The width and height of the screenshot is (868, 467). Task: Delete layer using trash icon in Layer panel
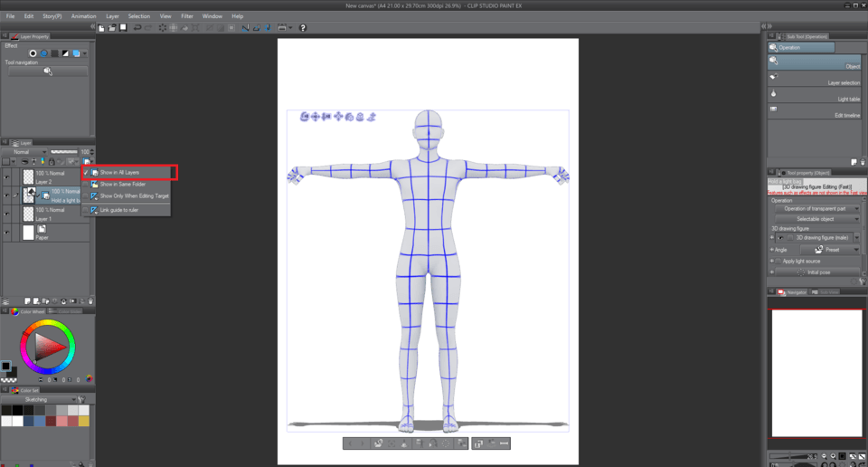point(90,301)
